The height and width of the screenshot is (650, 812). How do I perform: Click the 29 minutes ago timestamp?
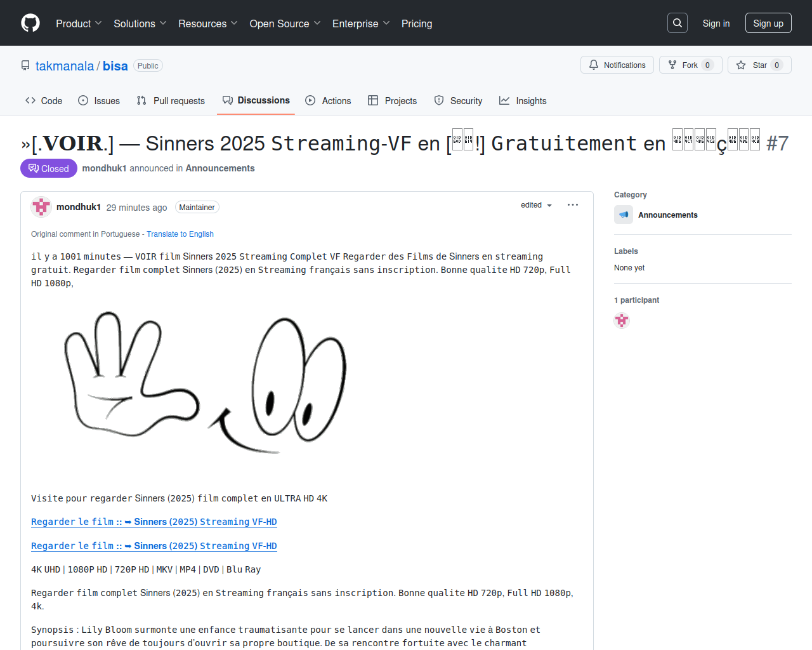coord(137,208)
